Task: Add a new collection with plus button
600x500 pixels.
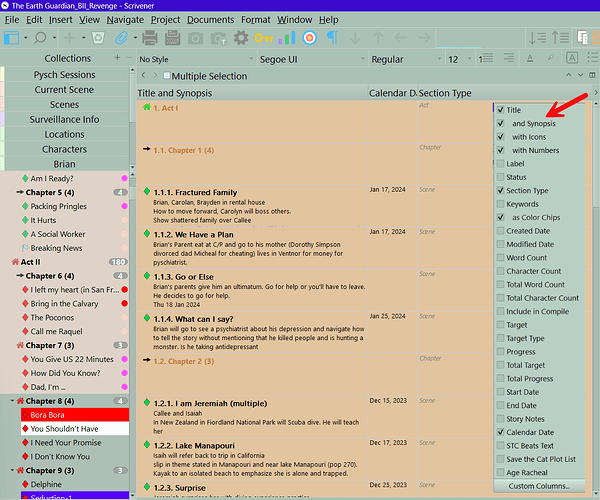Action: point(117,57)
